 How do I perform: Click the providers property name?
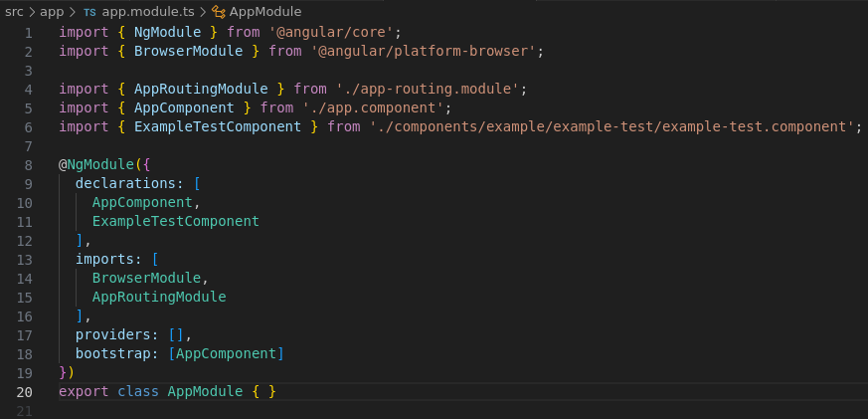(x=112, y=334)
